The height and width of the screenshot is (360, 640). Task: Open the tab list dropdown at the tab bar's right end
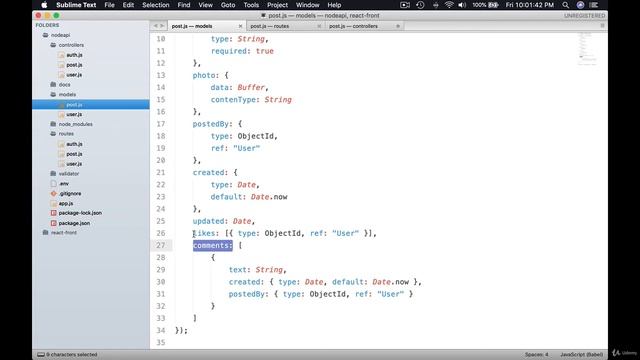tap(602, 26)
